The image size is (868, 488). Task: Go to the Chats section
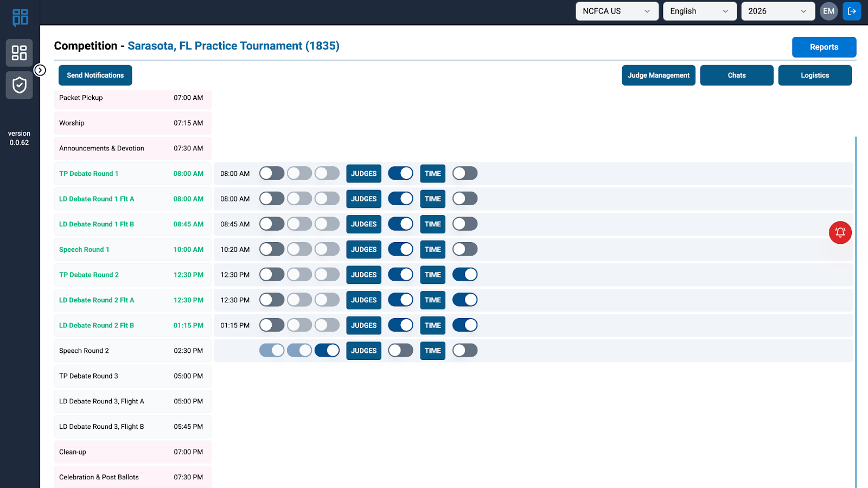pyautogui.click(x=736, y=75)
